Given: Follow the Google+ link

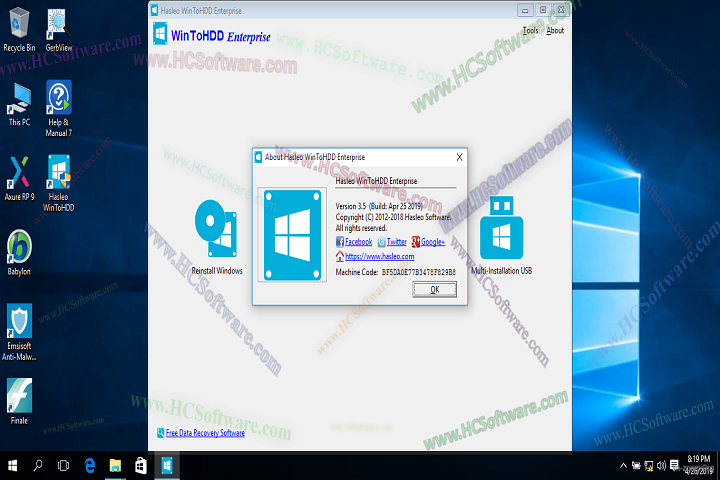Looking at the screenshot, I should click(433, 242).
